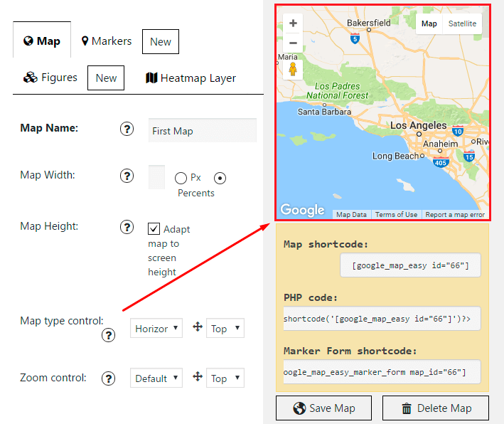
Task: Switch preview to Map view type
Action: [x=429, y=23]
